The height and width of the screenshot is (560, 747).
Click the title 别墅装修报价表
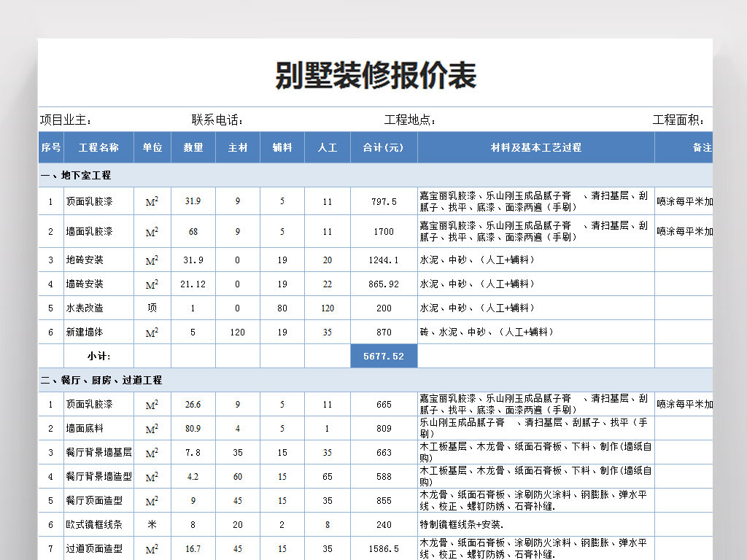point(375,76)
